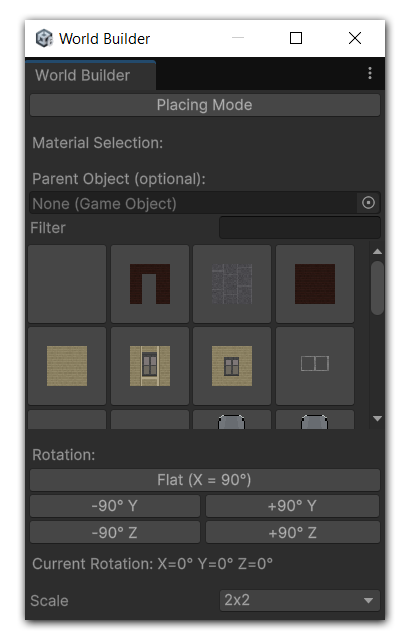410x640 pixels.
Task: Open the object picker circle icon
Action: pos(368,203)
